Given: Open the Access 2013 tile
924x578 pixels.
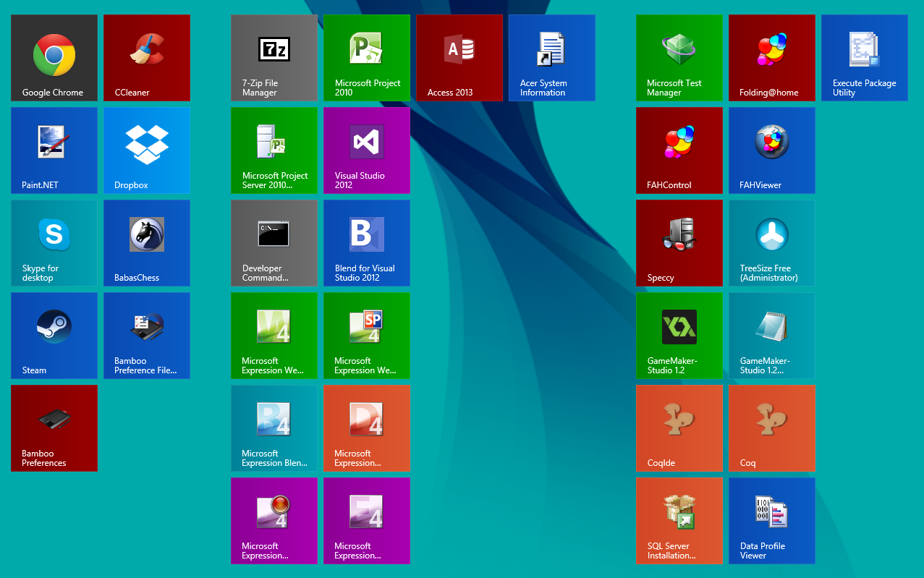Looking at the screenshot, I should click(459, 58).
